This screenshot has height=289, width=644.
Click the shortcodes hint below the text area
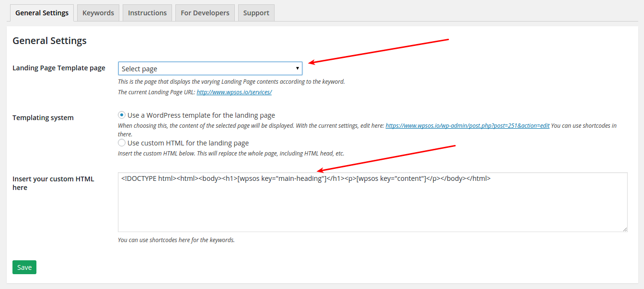[x=176, y=240]
